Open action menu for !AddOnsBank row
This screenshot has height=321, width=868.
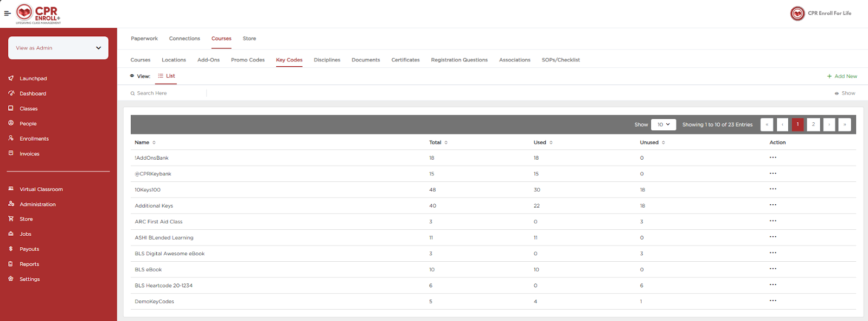pos(773,158)
